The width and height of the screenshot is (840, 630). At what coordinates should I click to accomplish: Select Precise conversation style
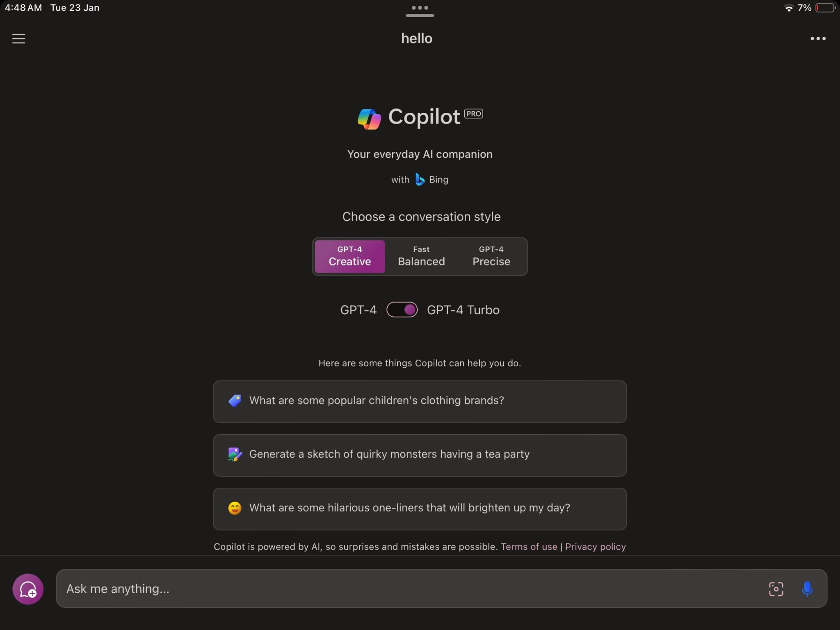tap(491, 256)
